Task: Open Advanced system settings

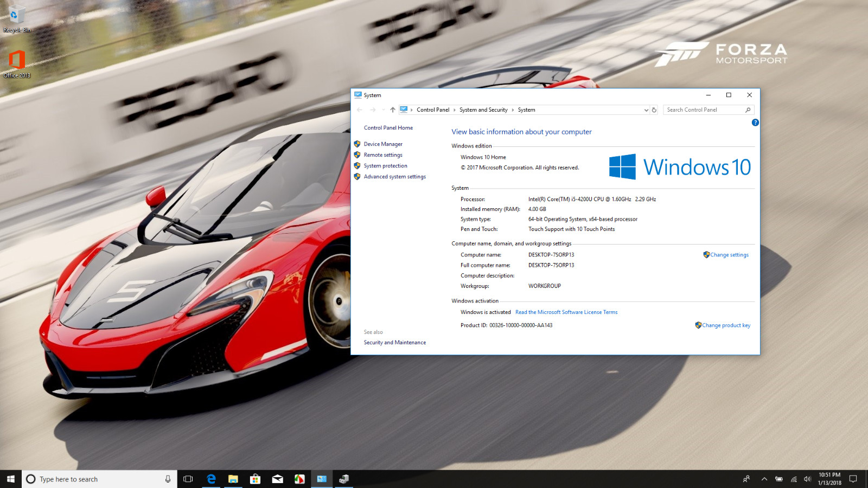Action: [395, 177]
